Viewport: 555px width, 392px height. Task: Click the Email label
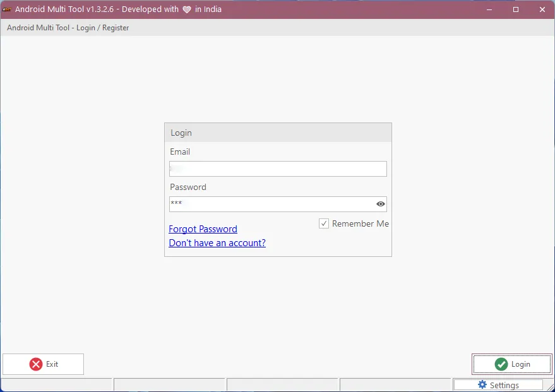click(180, 151)
